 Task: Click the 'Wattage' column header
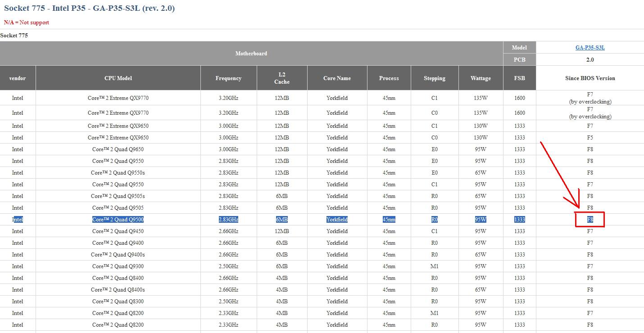481,78
